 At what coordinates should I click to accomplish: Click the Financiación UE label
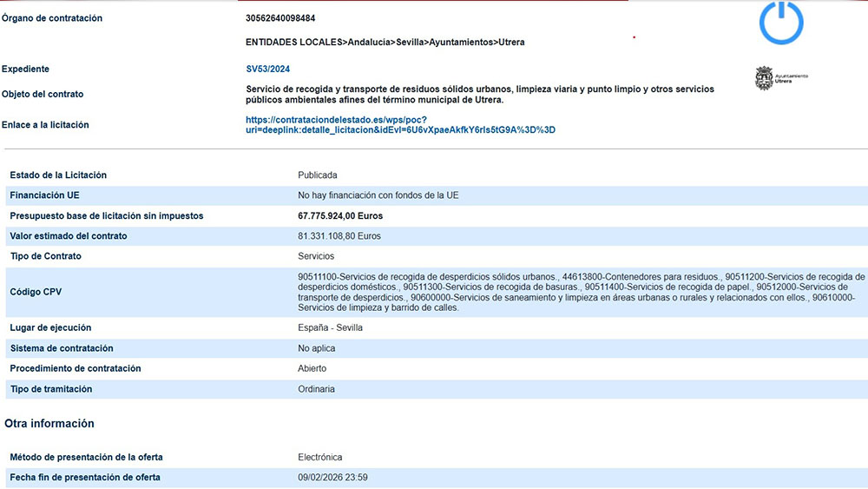45,195
